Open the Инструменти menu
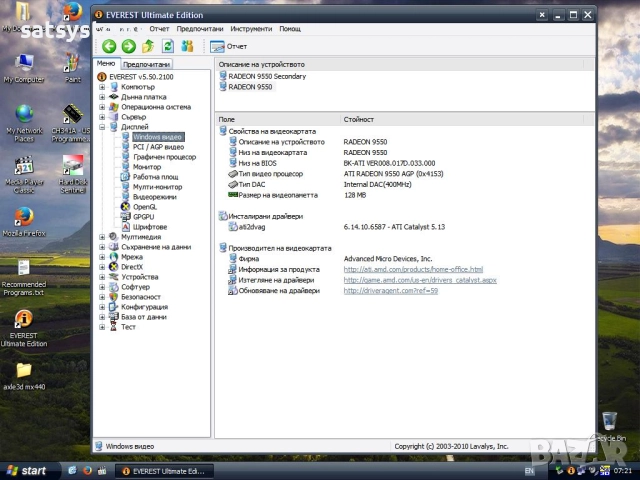Image resolution: width=640 pixels, height=480 pixels. (250, 29)
